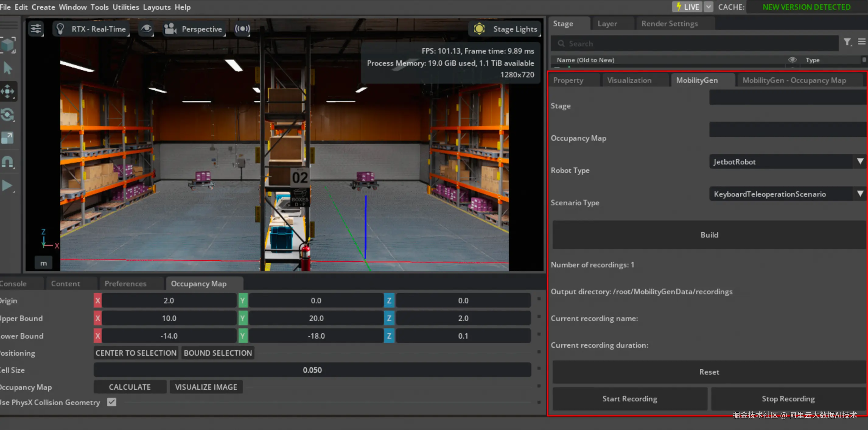Switch to MobilityGen - Occupancy Map tab
The width and height of the screenshot is (868, 430).
tap(794, 80)
